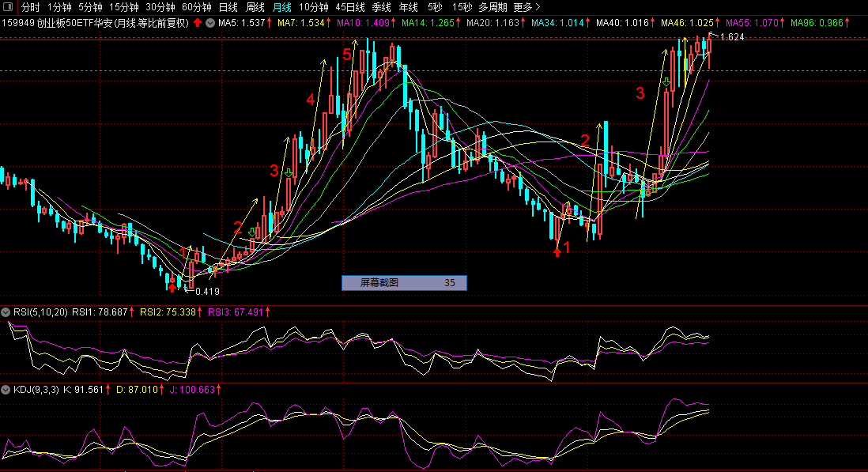Viewport: 868px width, 472px height.
Task: Expand the 更多 more periods menu
Action: point(526,7)
